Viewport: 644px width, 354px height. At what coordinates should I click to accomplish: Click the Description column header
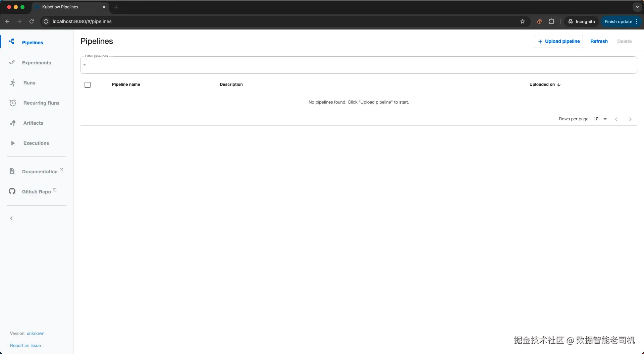pyautogui.click(x=231, y=84)
